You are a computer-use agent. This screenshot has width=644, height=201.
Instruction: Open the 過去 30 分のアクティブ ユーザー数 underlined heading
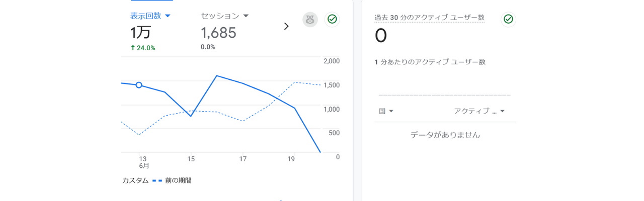tap(429, 18)
